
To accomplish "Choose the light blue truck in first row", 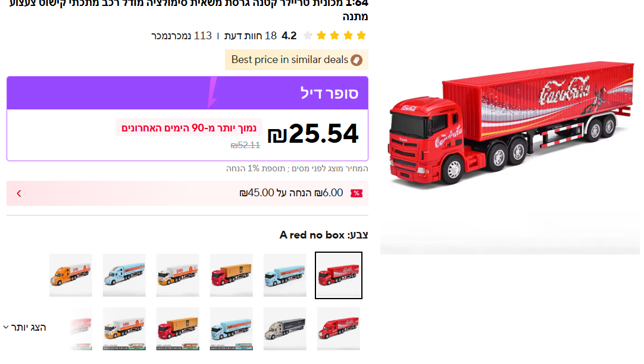I will coord(285,275).
